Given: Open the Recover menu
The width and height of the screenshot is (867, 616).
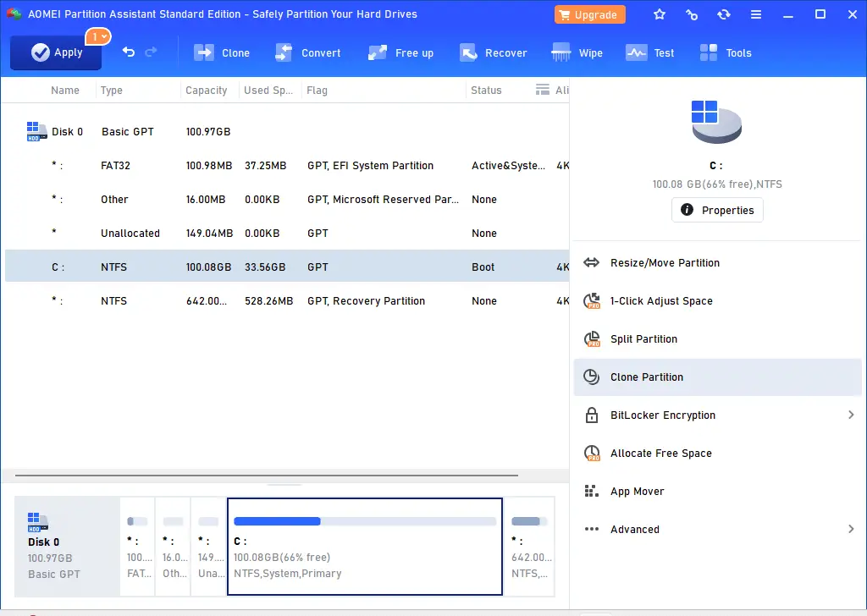Looking at the screenshot, I should (494, 53).
